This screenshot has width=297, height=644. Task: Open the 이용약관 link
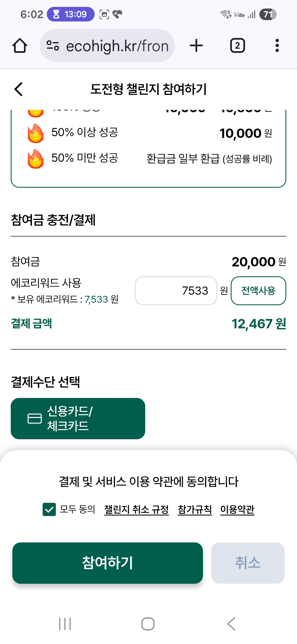tap(237, 509)
